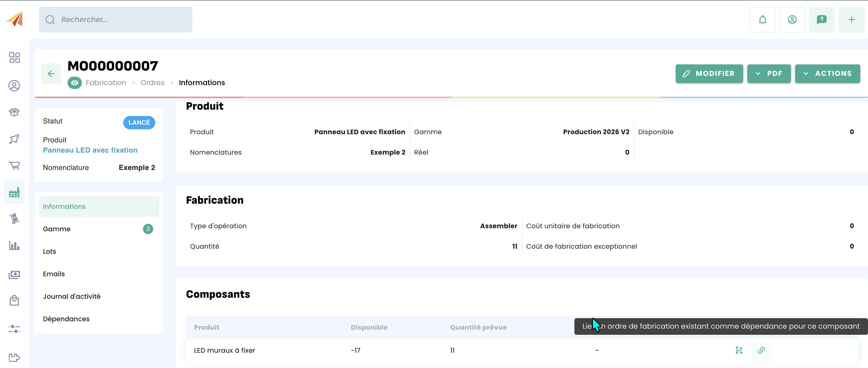Switch to the Dépendances tab

coord(66,319)
